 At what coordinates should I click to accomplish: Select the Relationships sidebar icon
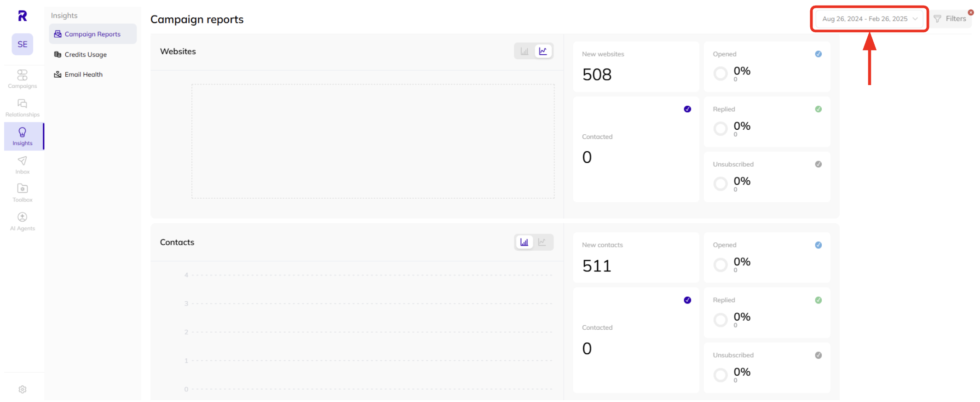(22, 107)
